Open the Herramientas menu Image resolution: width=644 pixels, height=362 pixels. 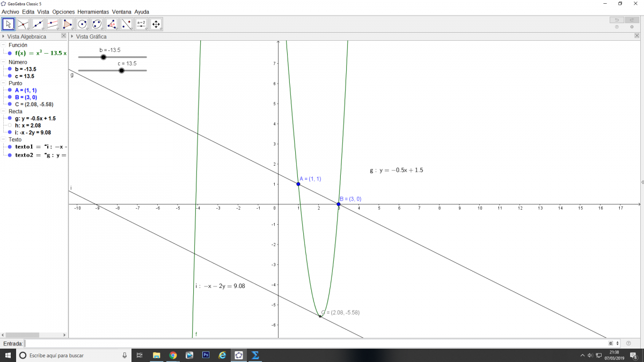click(x=93, y=11)
